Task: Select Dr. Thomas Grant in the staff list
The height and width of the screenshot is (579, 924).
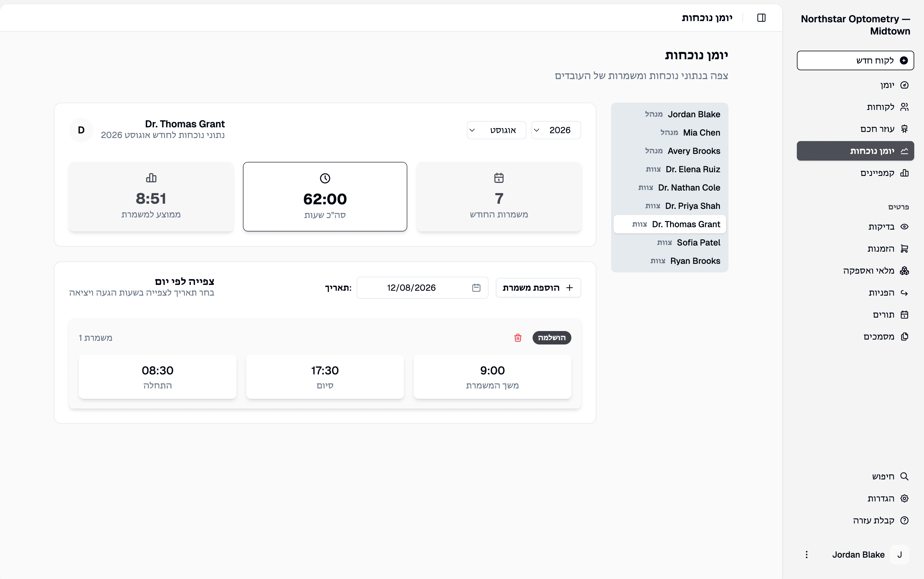Action: coord(670,224)
